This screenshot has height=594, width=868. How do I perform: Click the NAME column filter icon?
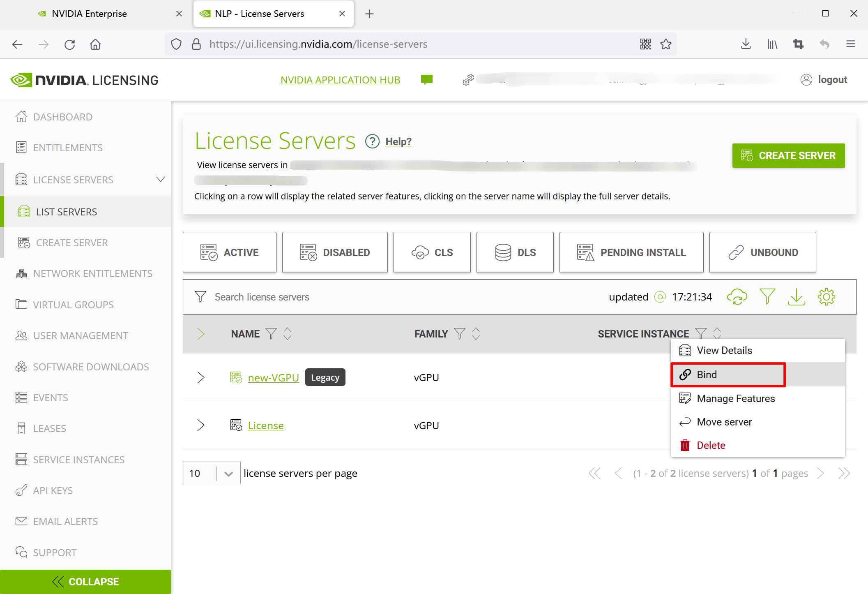(x=271, y=334)
